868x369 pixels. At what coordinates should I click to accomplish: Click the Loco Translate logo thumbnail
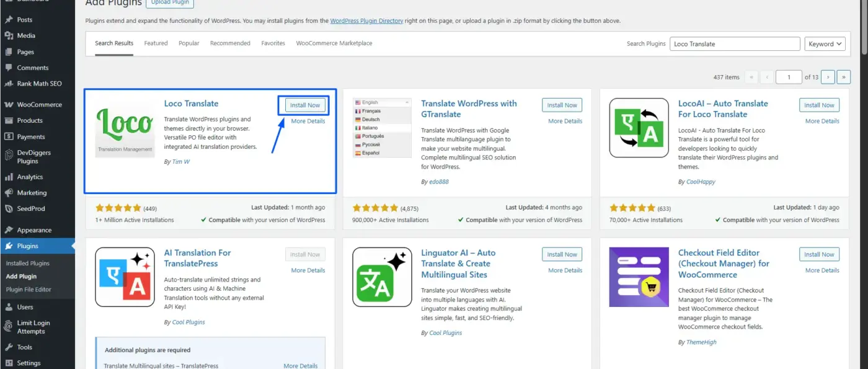[125, 128]
